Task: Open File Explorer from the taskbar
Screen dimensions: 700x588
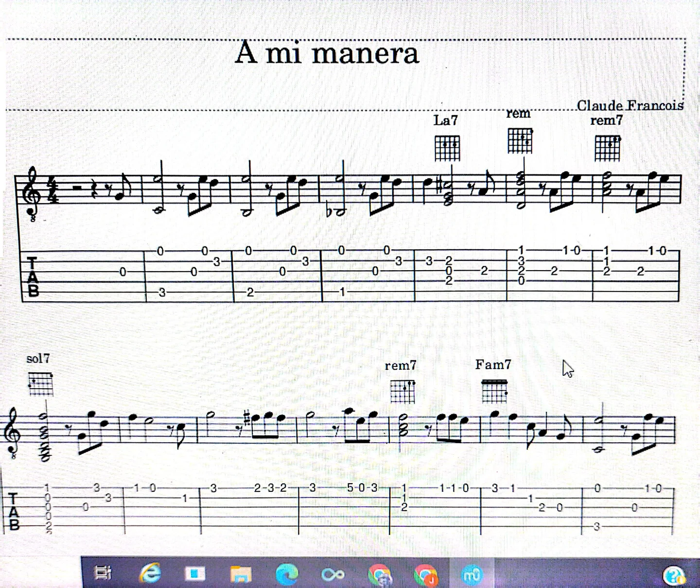Action: coord(240,574)
